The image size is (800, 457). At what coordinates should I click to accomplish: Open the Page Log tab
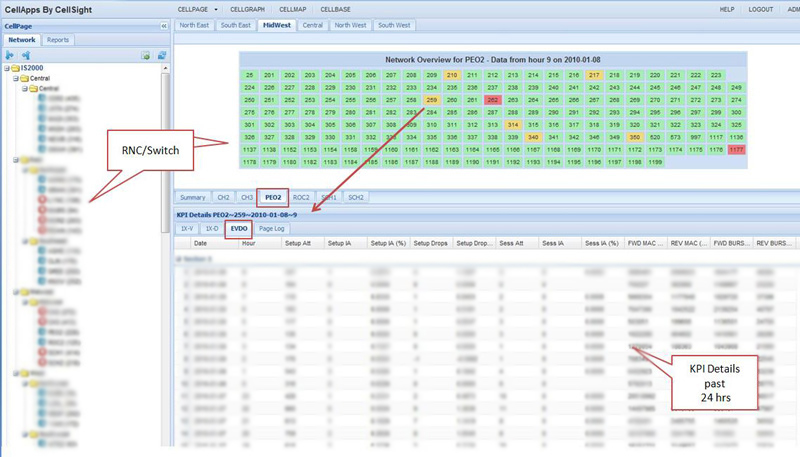tap(272, 229)
